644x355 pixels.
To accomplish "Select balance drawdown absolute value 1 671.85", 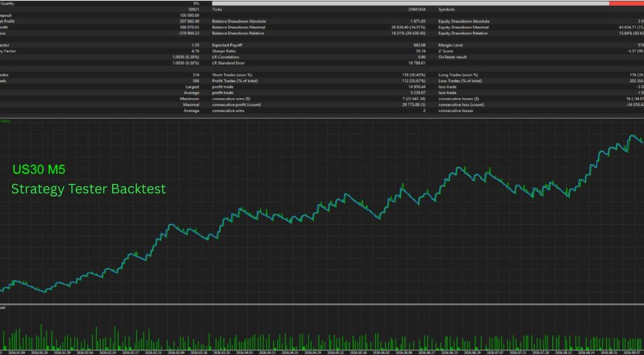I will click(418, 21).
